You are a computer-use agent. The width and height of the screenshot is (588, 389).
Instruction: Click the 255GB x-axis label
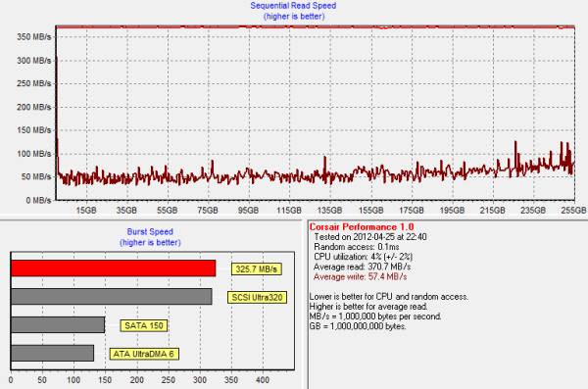pos(573,211)
